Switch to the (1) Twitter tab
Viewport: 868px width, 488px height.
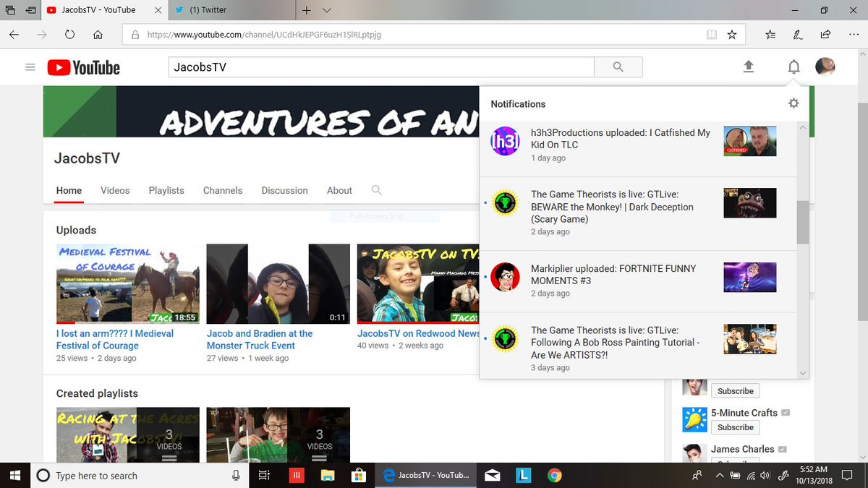pos(233,10)
